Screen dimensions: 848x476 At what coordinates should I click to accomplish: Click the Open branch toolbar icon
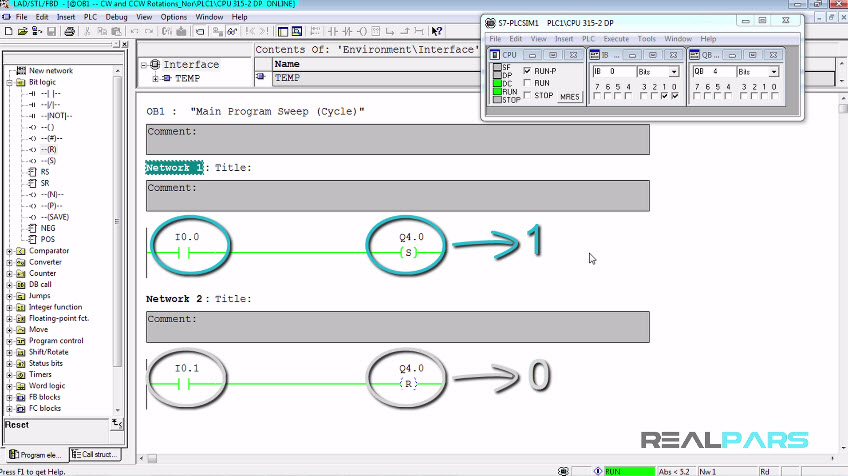pos(390,31)
